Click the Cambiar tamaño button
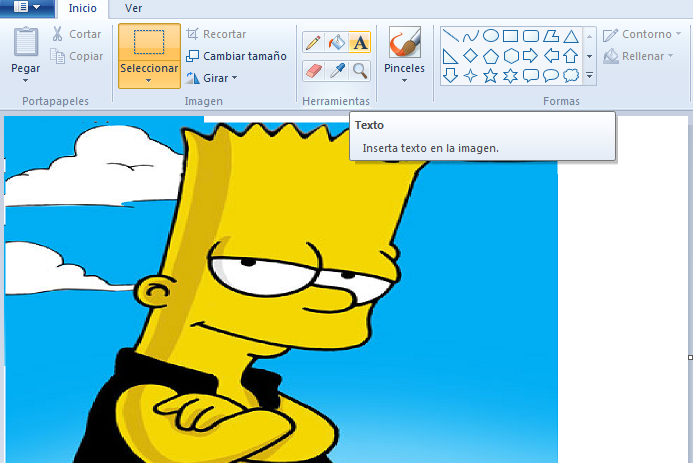The width and height of the screenshot is (693, 465). pyautogui.click(x=236, y=56)
